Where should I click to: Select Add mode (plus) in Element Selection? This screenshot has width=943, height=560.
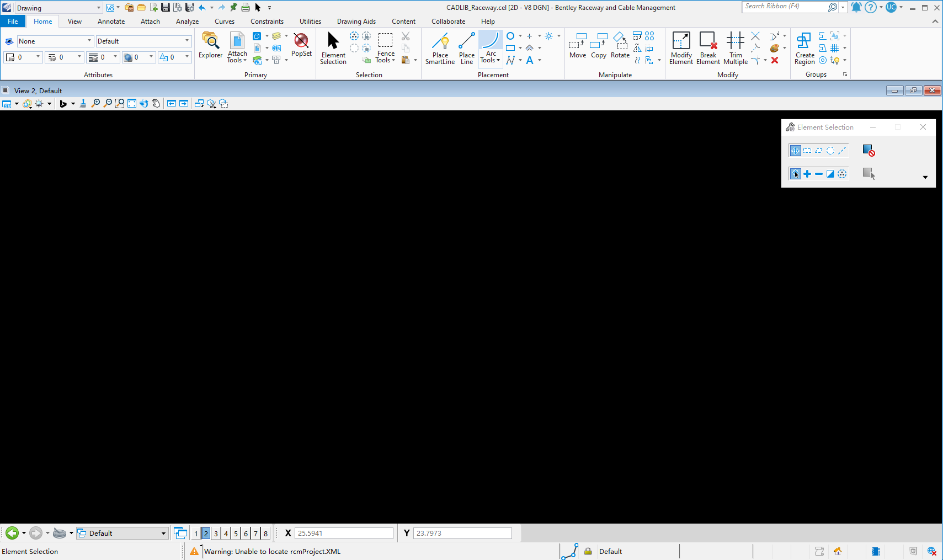coord(807,174)
